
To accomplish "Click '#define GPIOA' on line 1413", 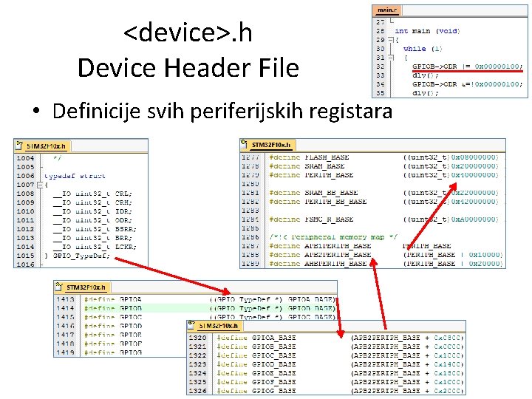I will pyautogui.click(x=113, y=299).
